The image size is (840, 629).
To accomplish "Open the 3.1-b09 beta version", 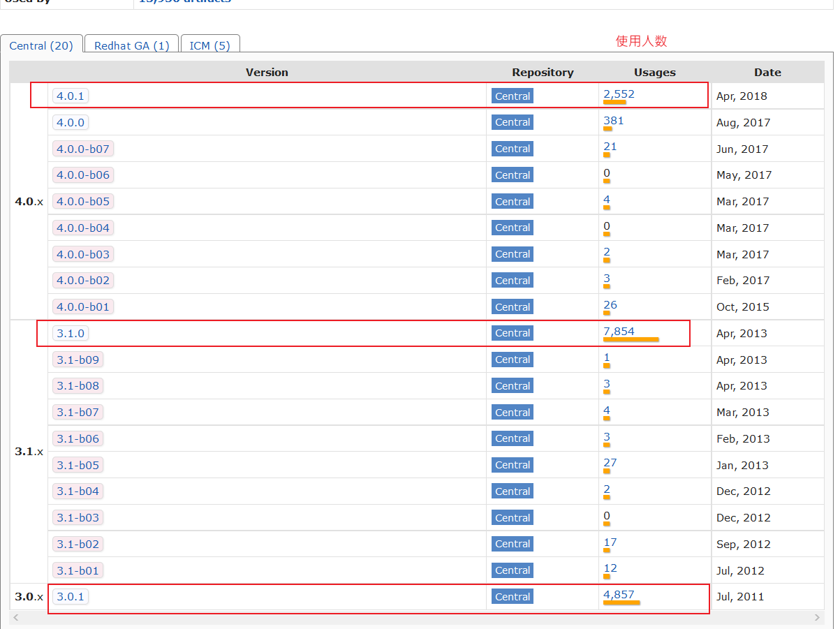I will click(78, 360).
